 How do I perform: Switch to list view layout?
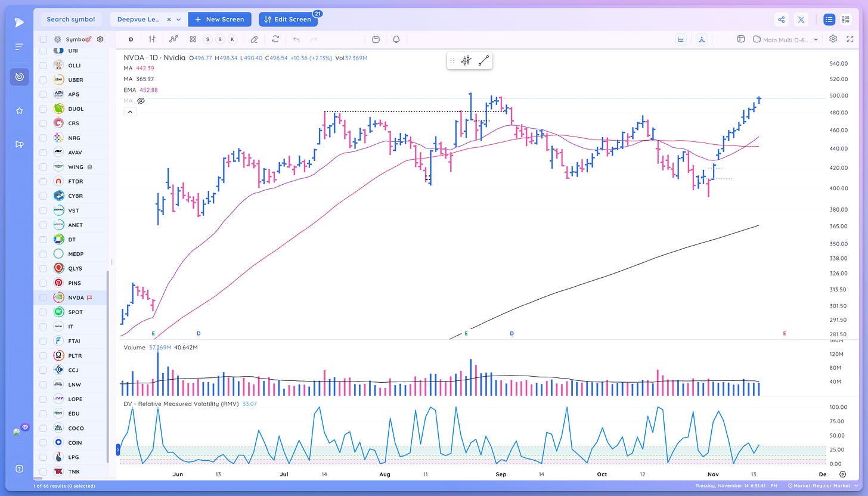tap(829, 19)
